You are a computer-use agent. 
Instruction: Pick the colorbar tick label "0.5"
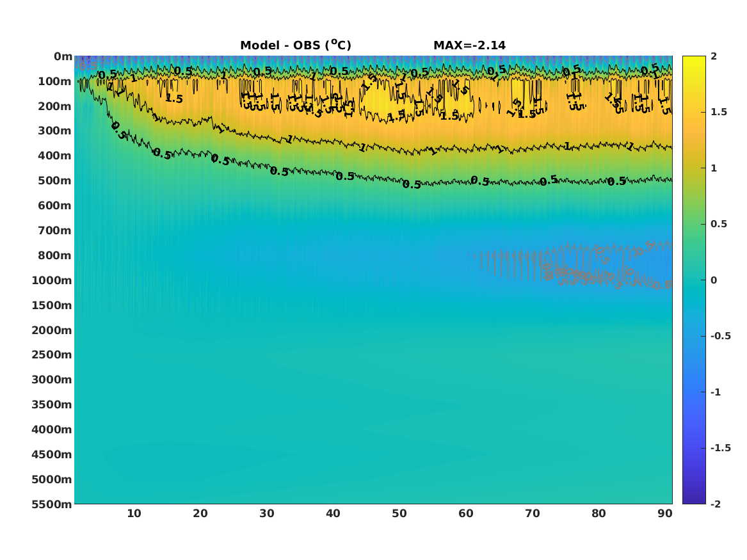pyautogui.click(x=719, y=224)
